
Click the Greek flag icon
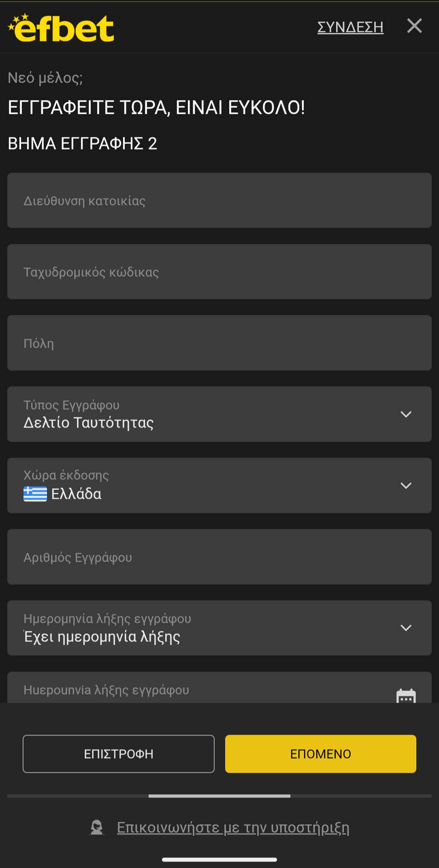point(35,494)
